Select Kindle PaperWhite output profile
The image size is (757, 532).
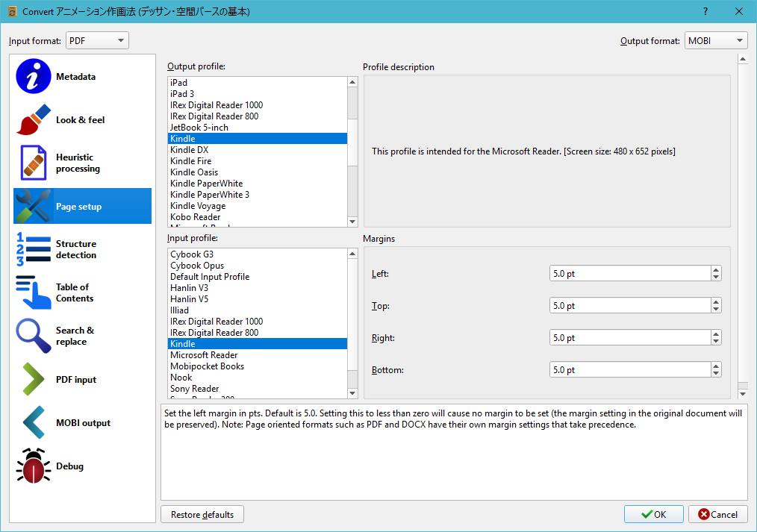258,184
